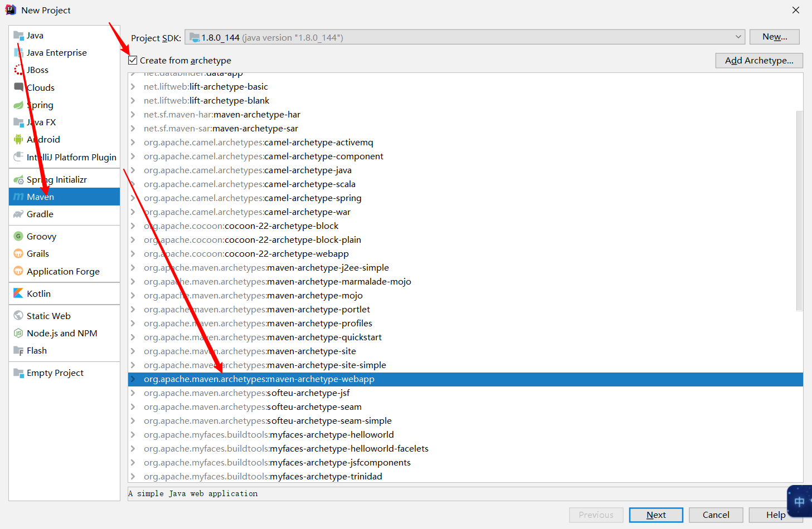Click the Java FX icon

coord(18,122)
